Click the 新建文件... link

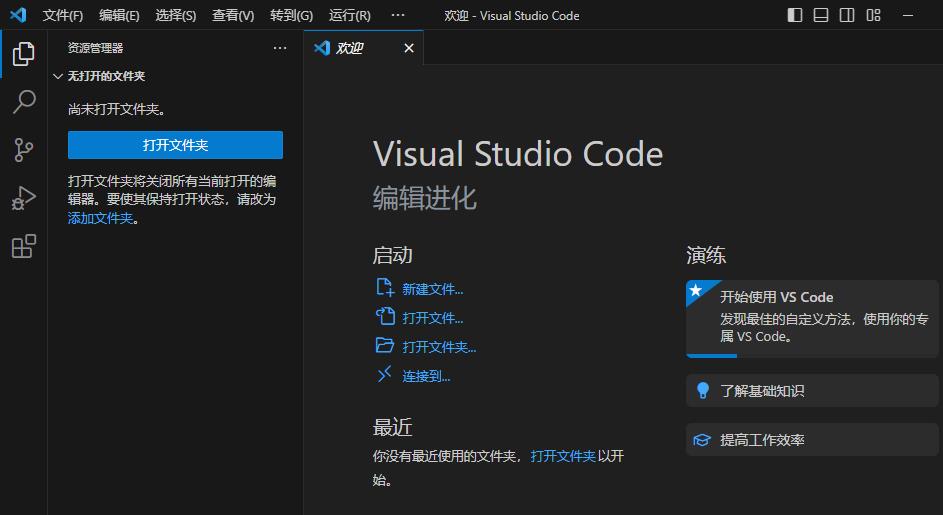click(x=432, y=289)
